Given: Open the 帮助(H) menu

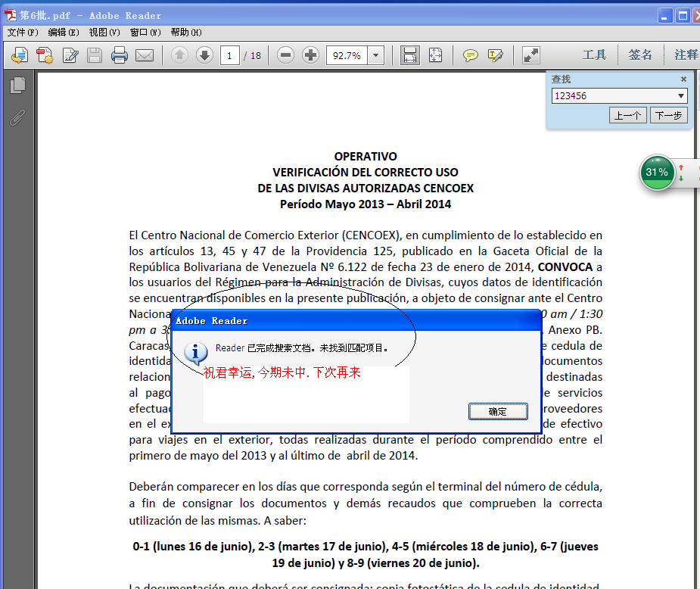Looking at the screenshot, I should point(186,32).
